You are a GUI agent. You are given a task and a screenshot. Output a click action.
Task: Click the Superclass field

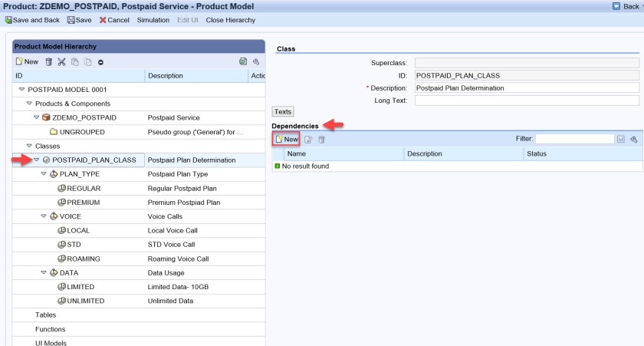click(x=527, y=63)
